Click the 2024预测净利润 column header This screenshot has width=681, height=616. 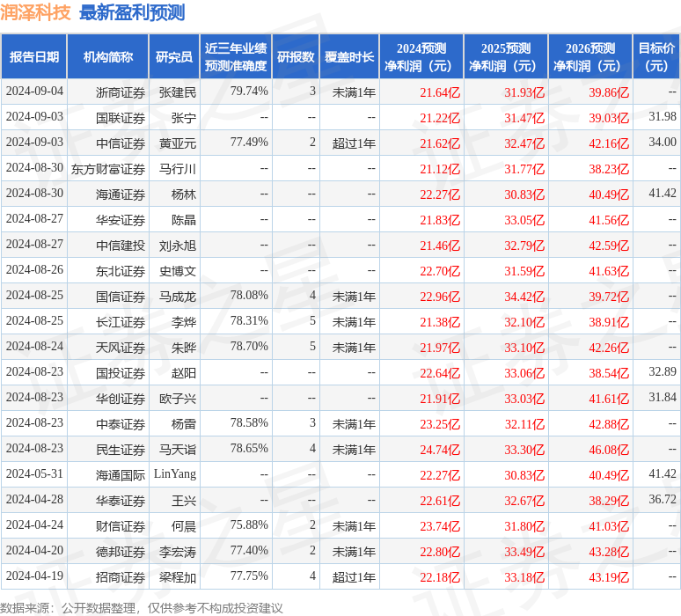pos(421,57)
